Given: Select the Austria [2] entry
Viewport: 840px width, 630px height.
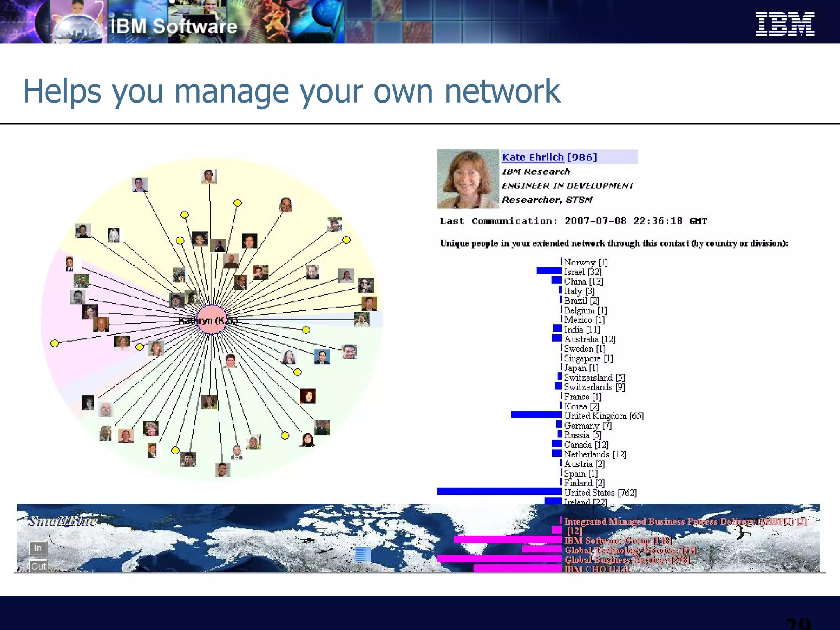Looking at the screenshot, I should point(584,464).
